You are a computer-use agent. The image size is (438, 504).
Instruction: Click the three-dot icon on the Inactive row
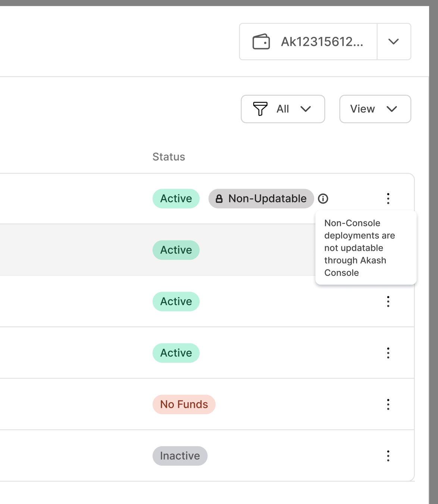tap(388, 456)
